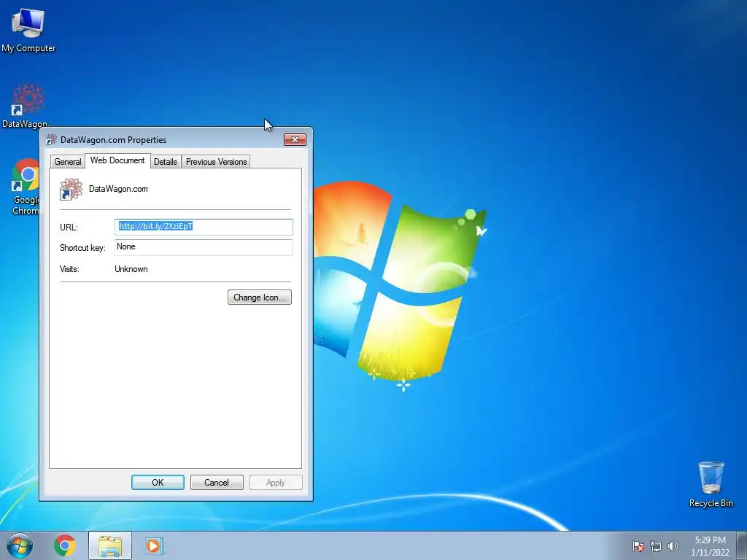Viewport: 747px width, 560px height.
Task: Open the Previous Versions tab
Action: click(216, 162)
